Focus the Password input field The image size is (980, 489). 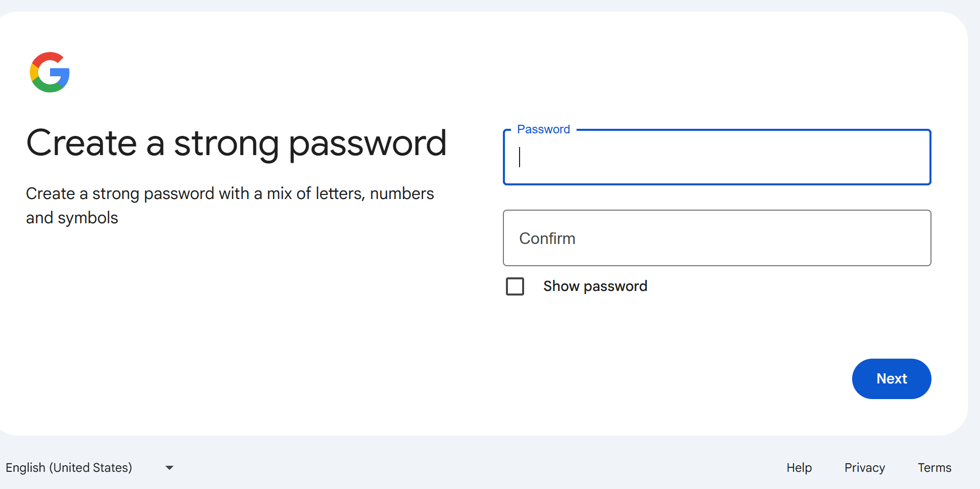717,158
